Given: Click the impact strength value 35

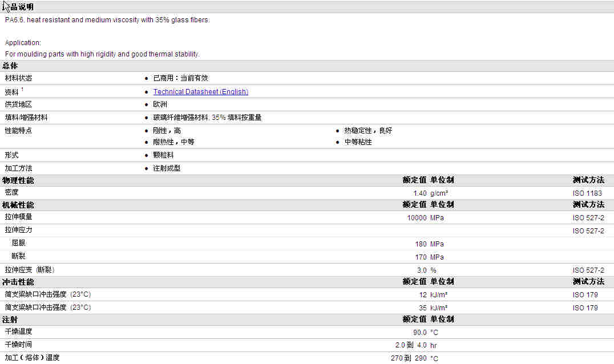Looking at the screenshot, I should click(x=423, y=308).
